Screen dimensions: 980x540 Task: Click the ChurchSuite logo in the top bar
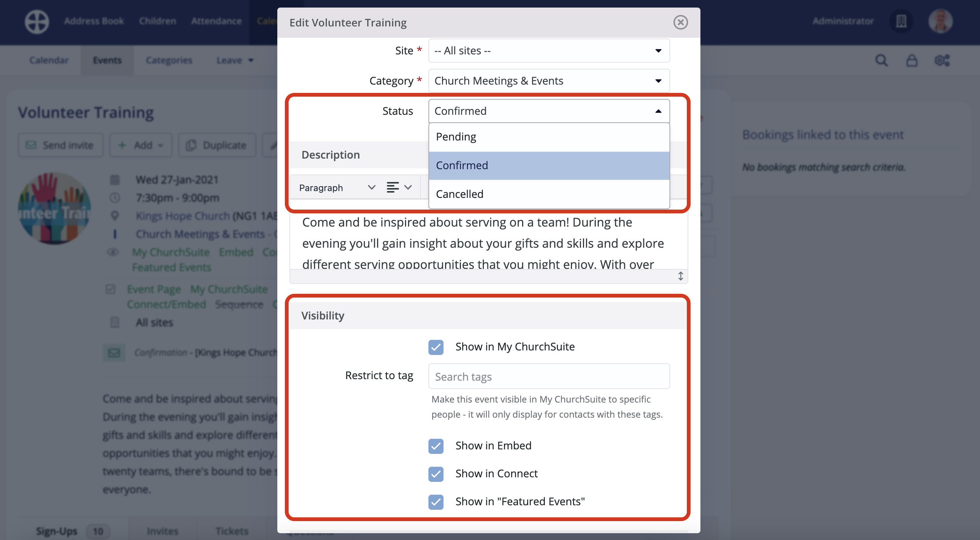tap(37, 22)
